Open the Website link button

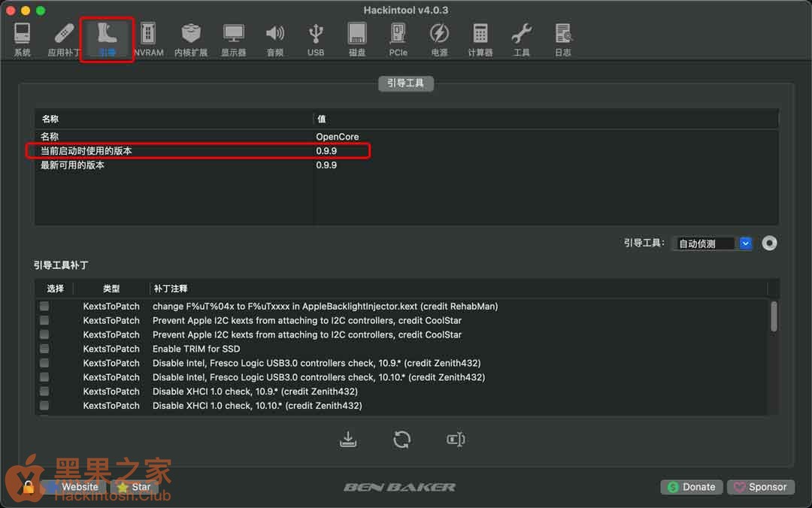point(74,487)
